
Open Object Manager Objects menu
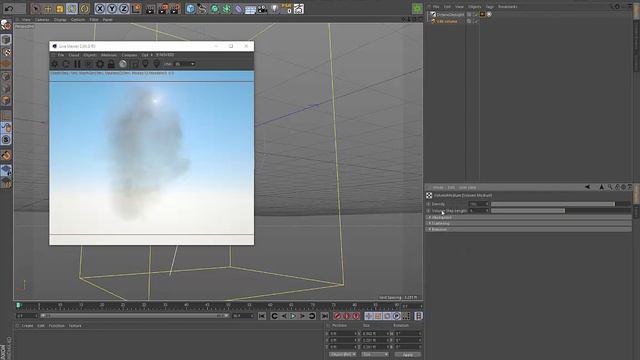pyautogui.click(x=474, y=7)
